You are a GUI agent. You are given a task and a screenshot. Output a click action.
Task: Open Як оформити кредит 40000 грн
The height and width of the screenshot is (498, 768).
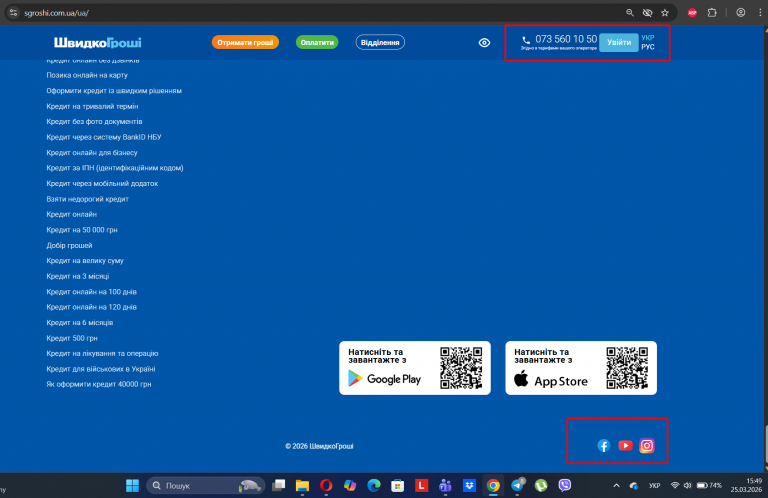tap(98, 384)
